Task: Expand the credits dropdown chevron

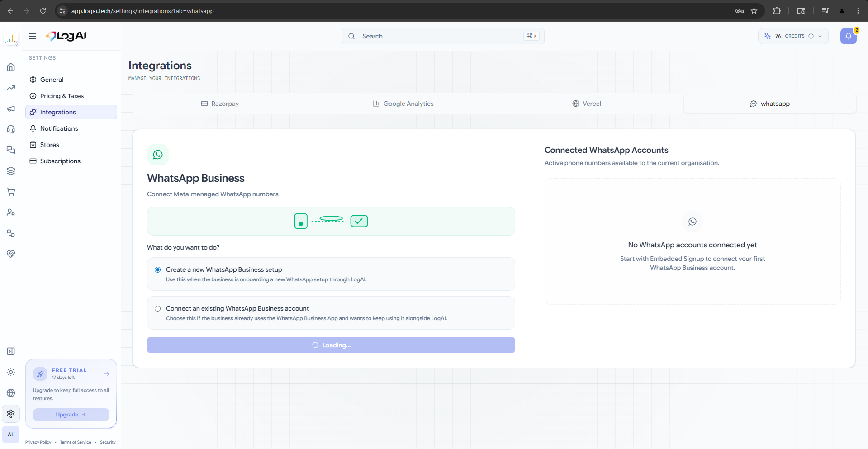Action: click(x=820, y=36)
